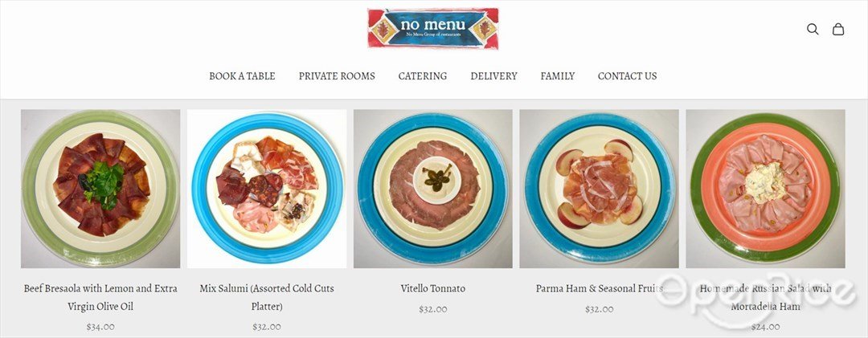Visit the Contact Us page
Viewport: 868px width, 338px height.
coord(627,75)
